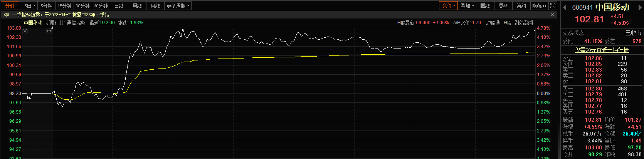This screenshot has width=644, height=159.
Task: Click the 昨收 98.30 value in panel
Action: pyautogui.click(x=635, y=154)
